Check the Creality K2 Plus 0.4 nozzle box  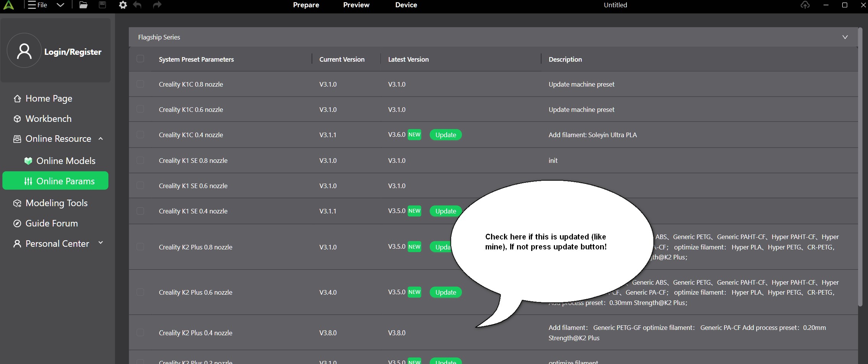(140, 333)
